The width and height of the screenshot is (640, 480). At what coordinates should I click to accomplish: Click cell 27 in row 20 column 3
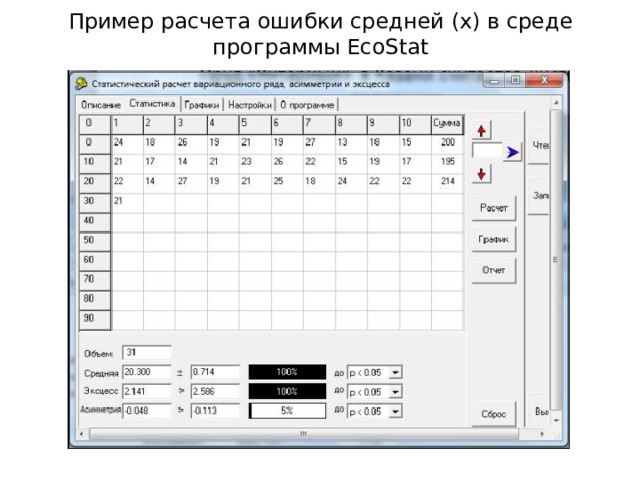(191, 182)
